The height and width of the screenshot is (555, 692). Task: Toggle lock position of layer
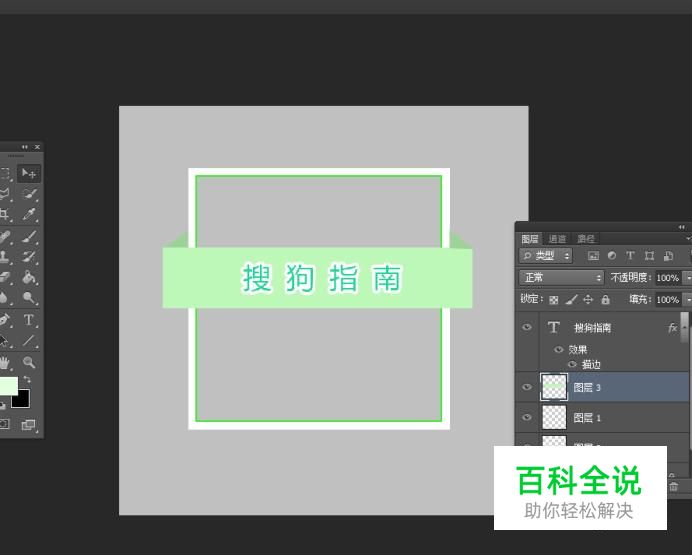588,300
